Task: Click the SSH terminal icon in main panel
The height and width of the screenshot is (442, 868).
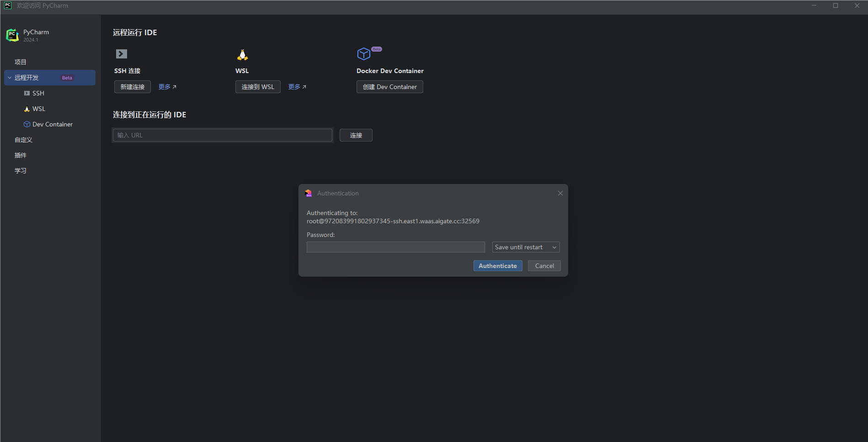Action: click(121, 54)
